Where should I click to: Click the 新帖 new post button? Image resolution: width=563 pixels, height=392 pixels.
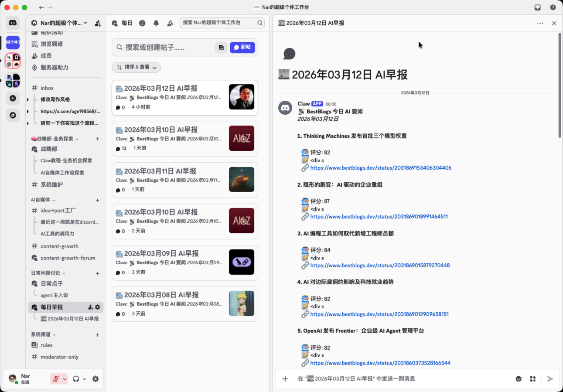(242, 47)
